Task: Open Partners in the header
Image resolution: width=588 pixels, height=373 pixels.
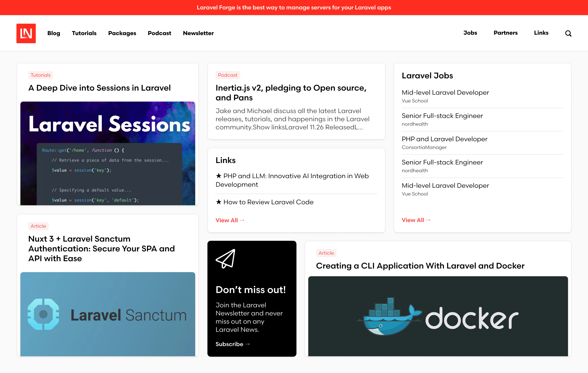Action: coord(506,33)
